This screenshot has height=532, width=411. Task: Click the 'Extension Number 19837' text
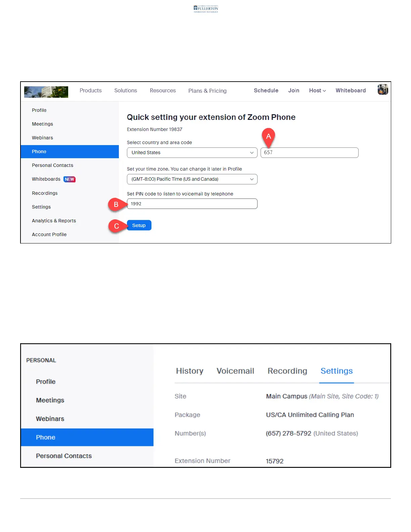coord(154,129)
